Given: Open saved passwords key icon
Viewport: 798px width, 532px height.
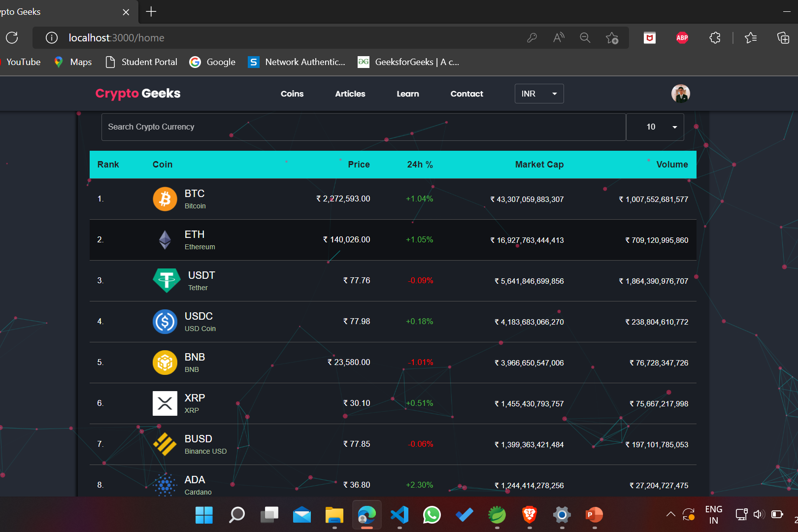Looking at the screenshot, I should (x=532, y=37).
